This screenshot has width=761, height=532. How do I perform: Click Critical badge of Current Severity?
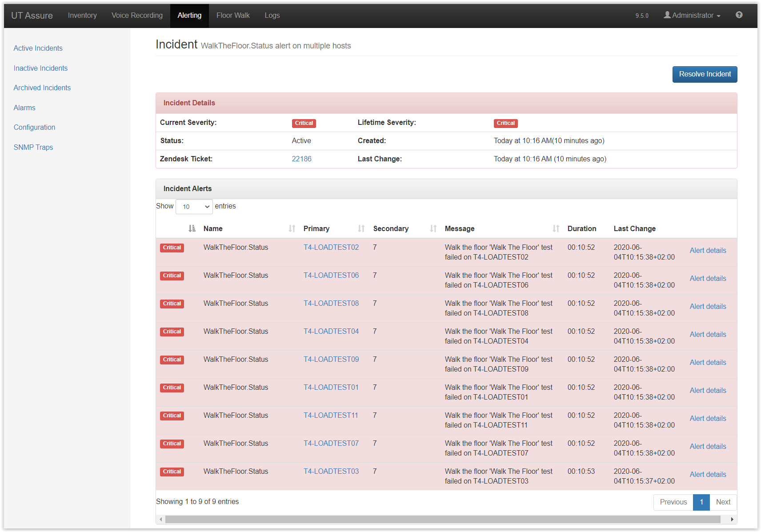304,123
